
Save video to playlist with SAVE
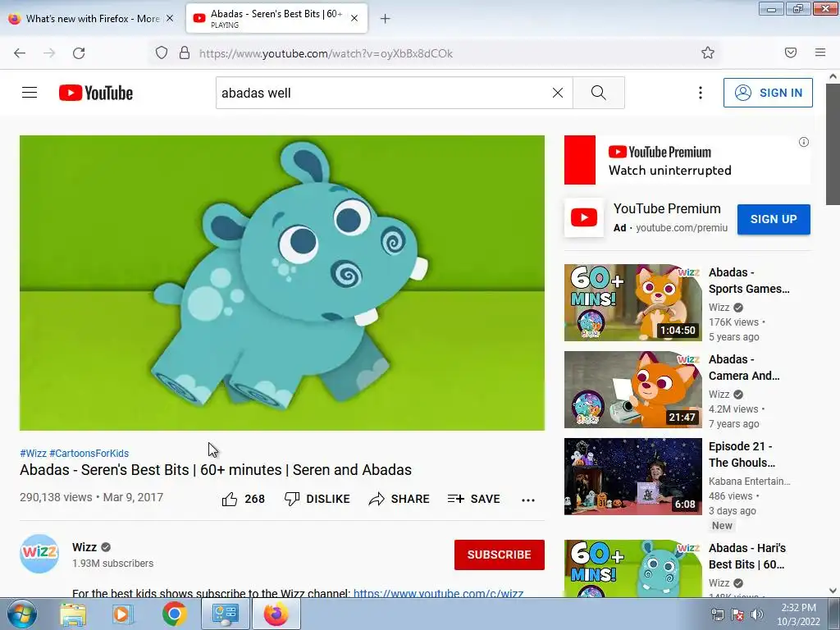[x=473, y=499]
